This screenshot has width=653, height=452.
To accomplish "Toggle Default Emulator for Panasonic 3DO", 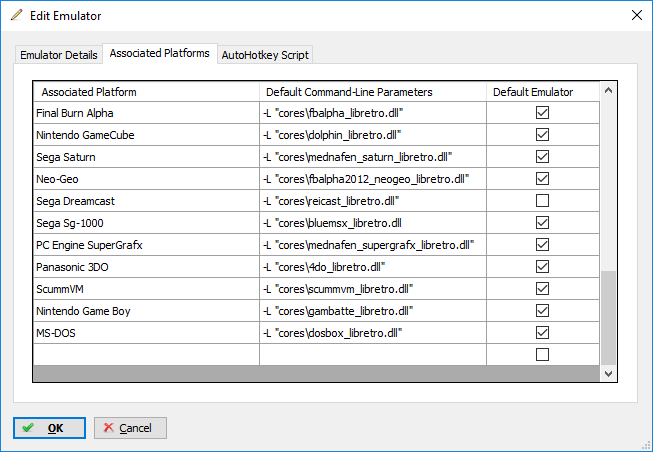I will coord(542,267).
